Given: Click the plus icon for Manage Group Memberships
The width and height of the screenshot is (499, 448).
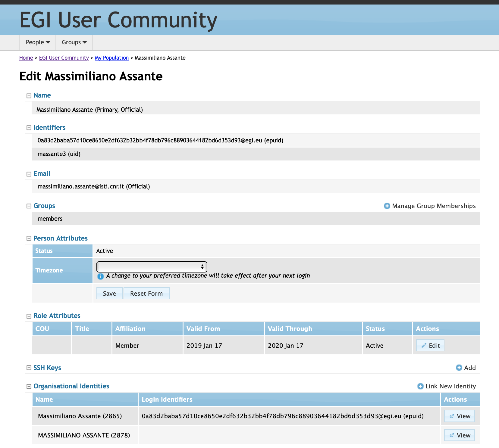Looking at the screenshot, I should click(x=387, y=206).
